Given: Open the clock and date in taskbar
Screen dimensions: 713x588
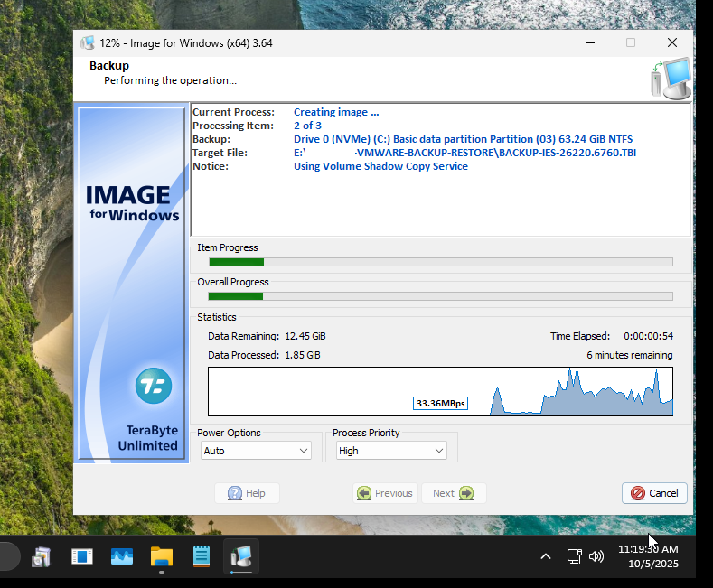Looking at the screenshot, I should tap(648, 556).
